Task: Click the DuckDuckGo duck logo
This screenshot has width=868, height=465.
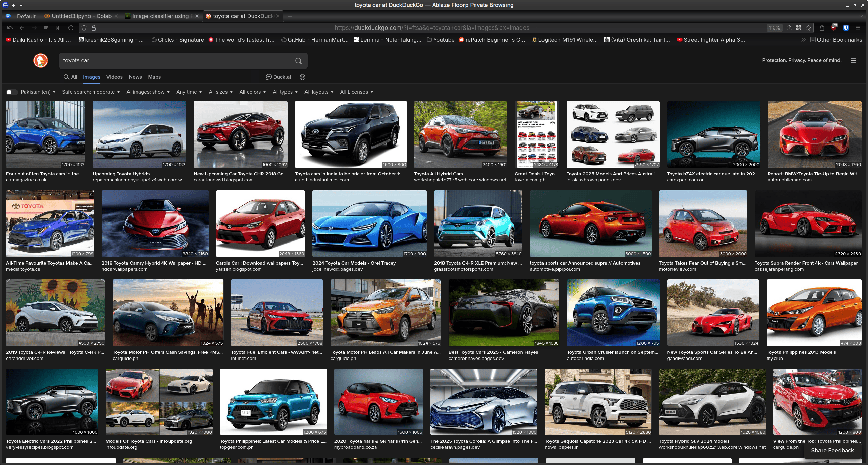Action: [x=41, y=61]
